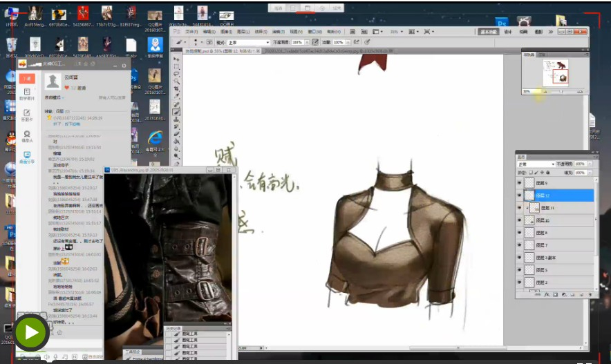Hide layer 图层 7 with eye icon
Image resolution: width=611 pixels, height=364 pixels.
[519, 245]
